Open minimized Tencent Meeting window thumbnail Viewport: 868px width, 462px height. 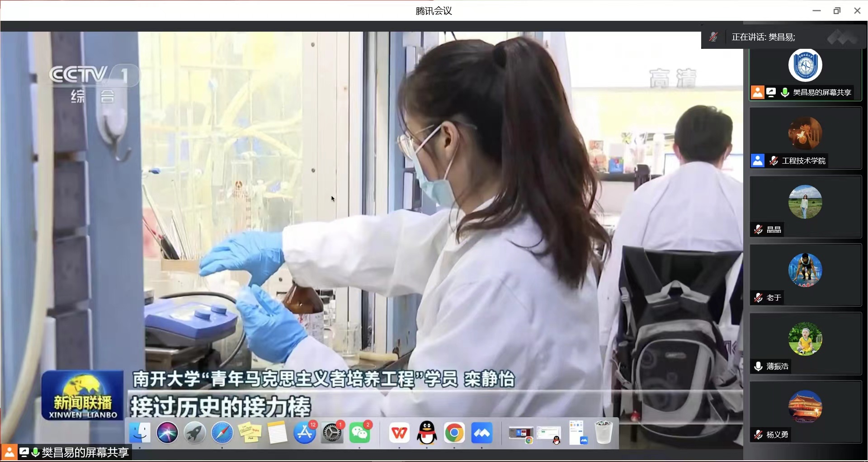578,433
